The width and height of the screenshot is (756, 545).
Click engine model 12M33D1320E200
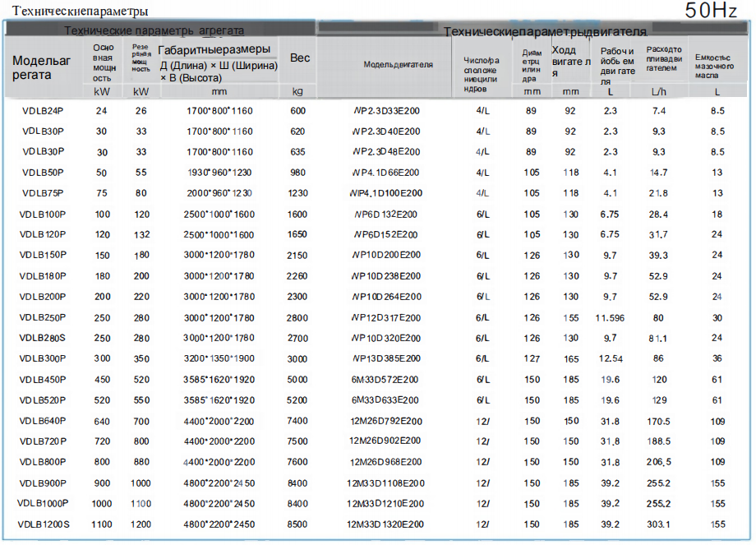[385, 524]
